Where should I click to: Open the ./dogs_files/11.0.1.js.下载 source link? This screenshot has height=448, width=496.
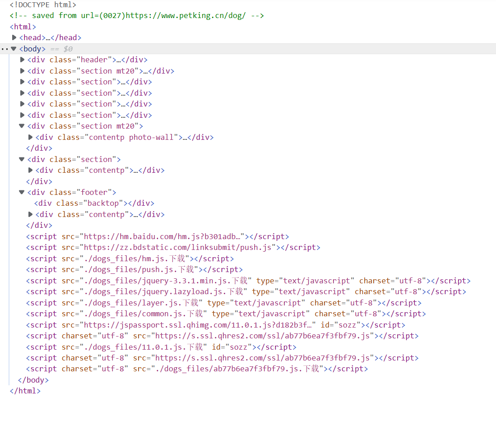[x=144, y=347]
